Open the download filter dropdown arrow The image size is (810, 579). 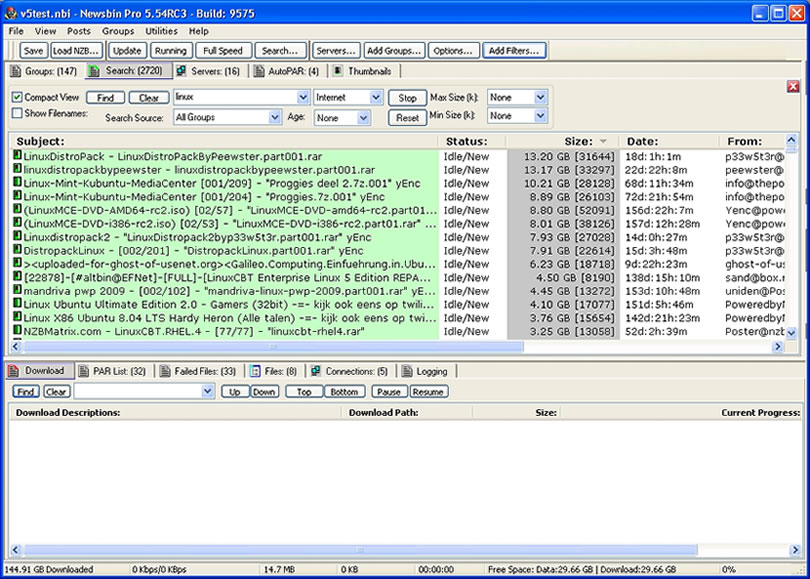point(208,391)
